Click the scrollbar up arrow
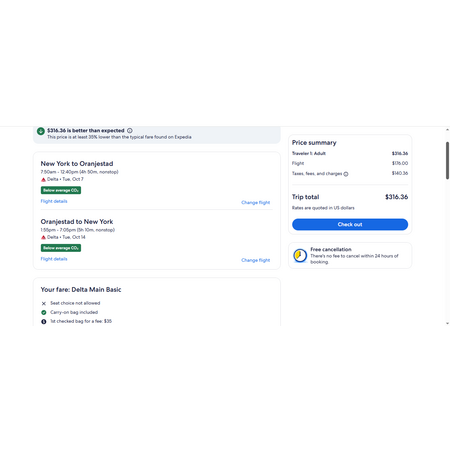The width and height of the screenshot is (450, 450). (x=447, y=130)
